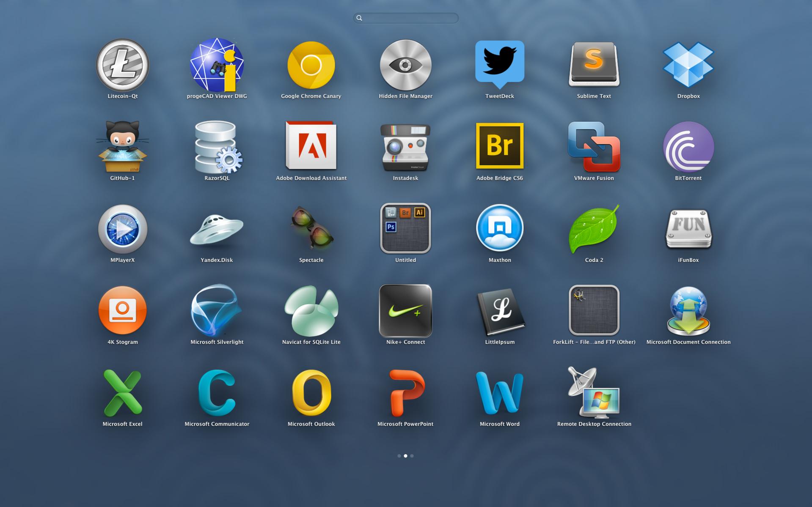The height and width of the screenshot is (507, 812).
Task: Open Coda 2 leaf icon
Action: [594, 229]
